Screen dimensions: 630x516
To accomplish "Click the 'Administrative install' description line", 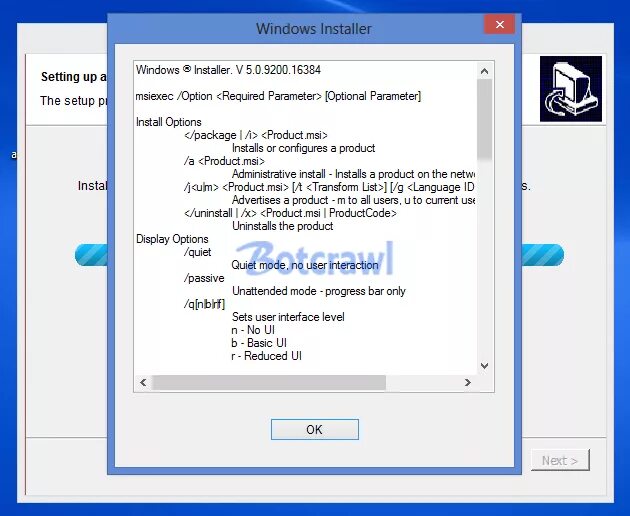I will 354,174.
